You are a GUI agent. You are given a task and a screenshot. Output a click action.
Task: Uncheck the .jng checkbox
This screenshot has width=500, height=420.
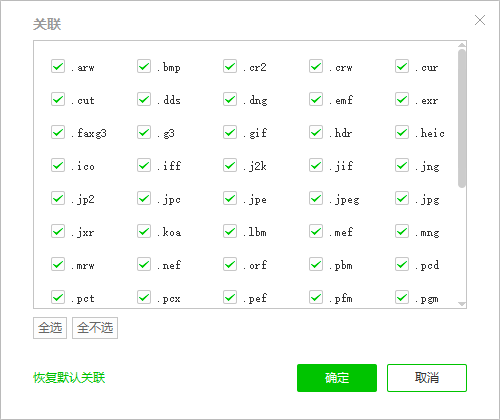pos(402,165)
